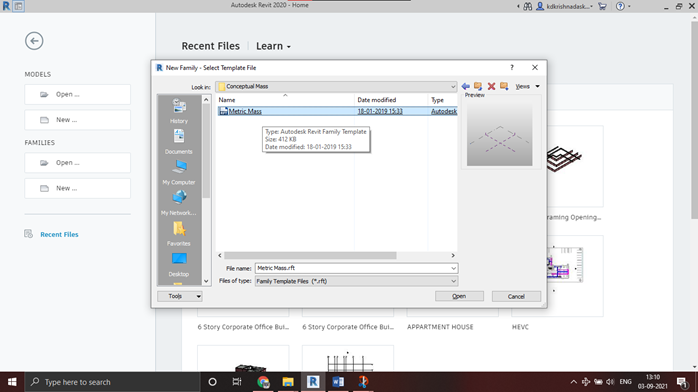Choose My Computer in the places sidebar
This screenshot has height=392, width=698.
pyautogui.click(x=179, y=173)
